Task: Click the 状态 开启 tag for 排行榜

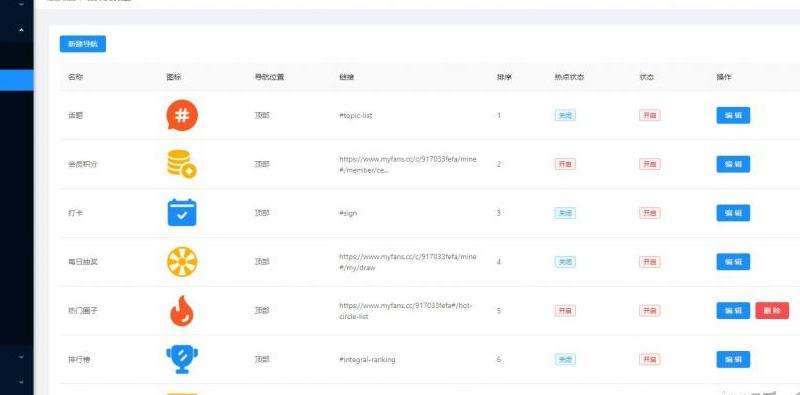Action: [x=649, y=359]
